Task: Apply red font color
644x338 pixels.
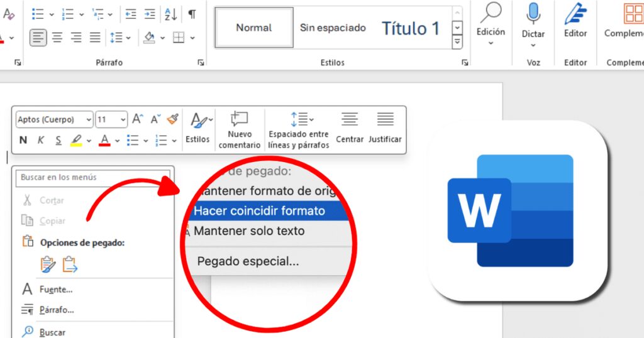Action: pyautogui.click(x=105, y=140)
